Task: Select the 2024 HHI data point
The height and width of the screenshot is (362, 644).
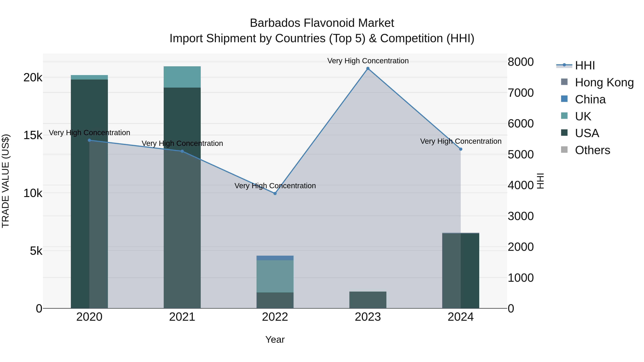Action: pos(461,149)
